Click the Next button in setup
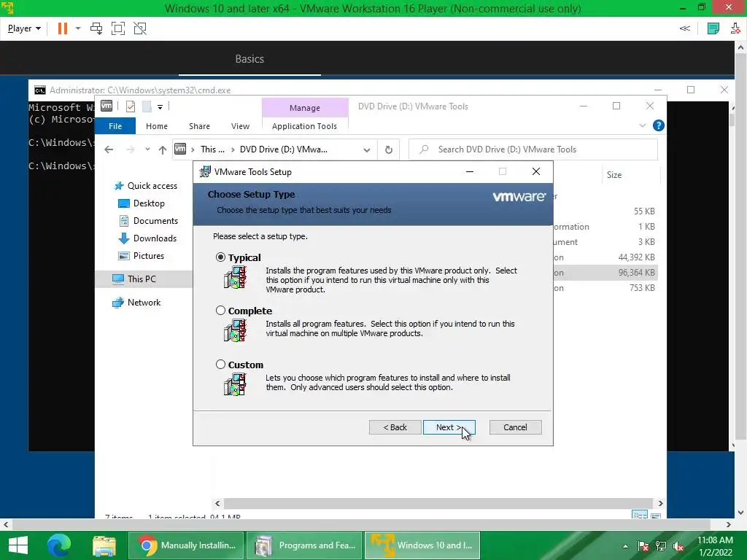 click(449, 427)
